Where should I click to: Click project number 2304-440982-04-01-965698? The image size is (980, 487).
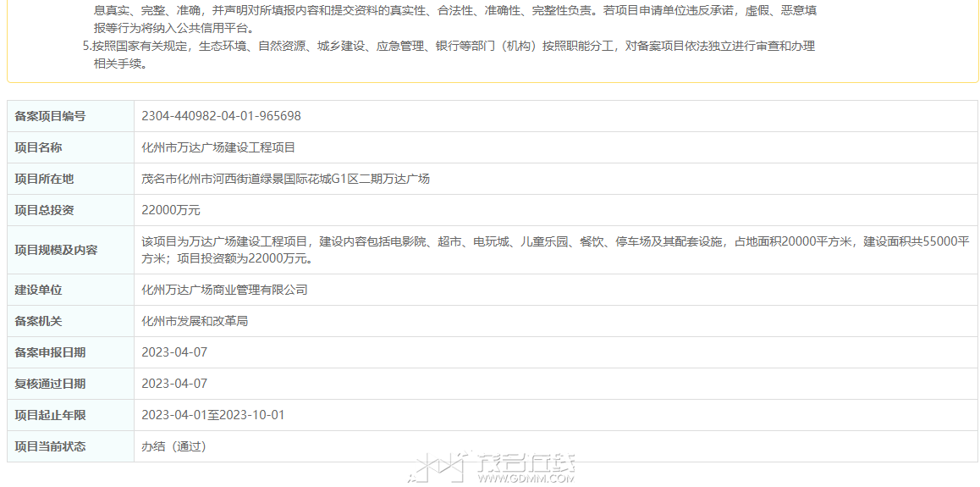(221, 116)
